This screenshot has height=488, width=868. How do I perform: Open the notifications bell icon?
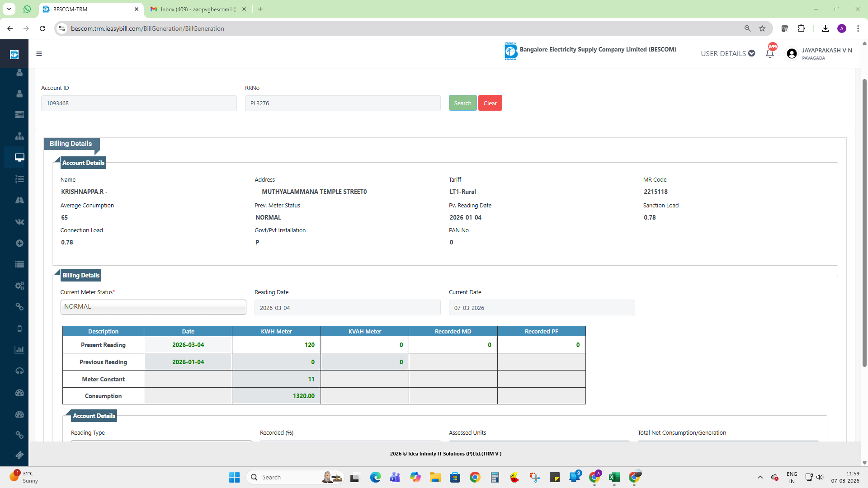coord(770,54)
